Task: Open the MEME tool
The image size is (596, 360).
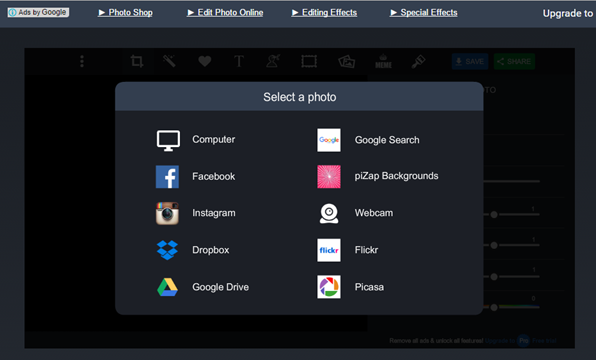Action: 383,62
